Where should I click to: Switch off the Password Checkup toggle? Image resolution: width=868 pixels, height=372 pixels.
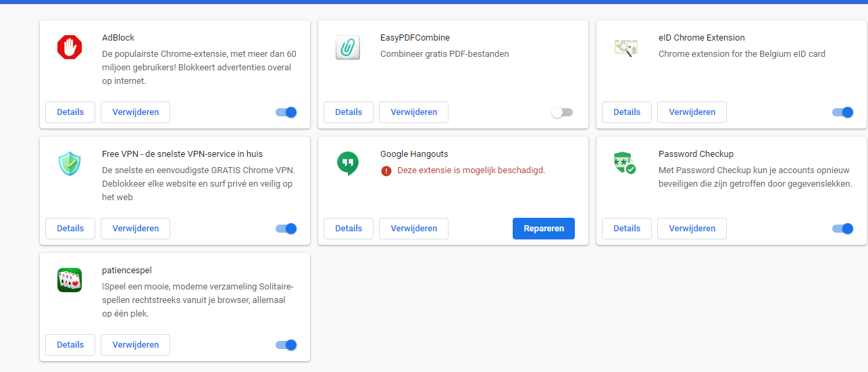(843, 229)
